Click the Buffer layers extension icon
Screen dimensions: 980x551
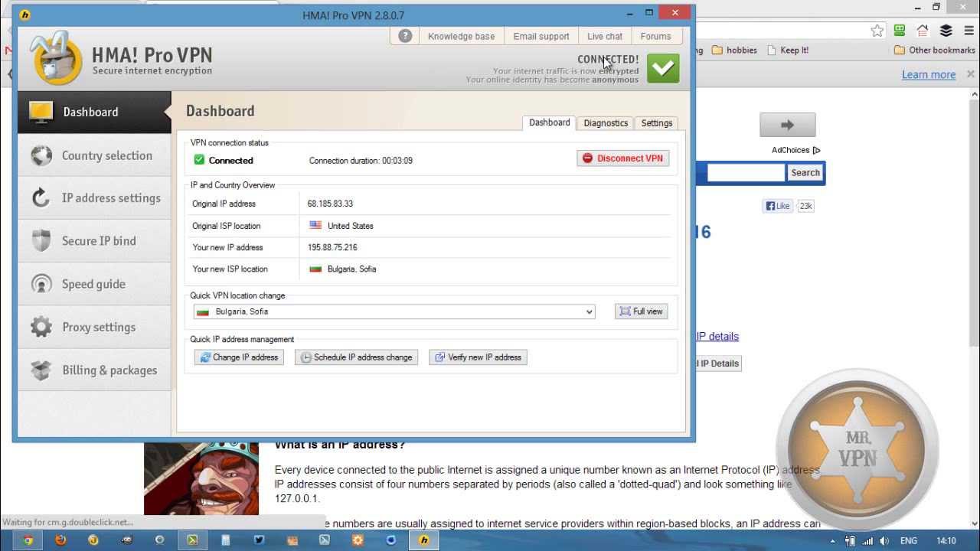(x=946, y=31)
